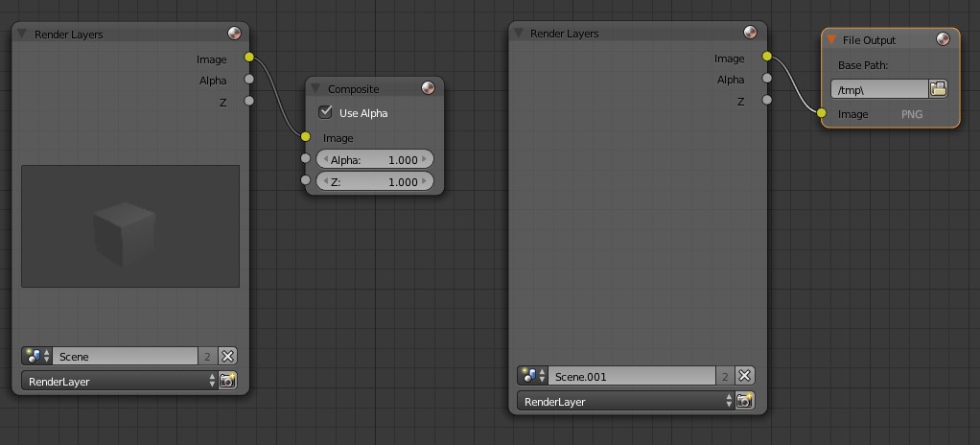
Task: Click PNG format label in File Output
Action: [912, 114]
